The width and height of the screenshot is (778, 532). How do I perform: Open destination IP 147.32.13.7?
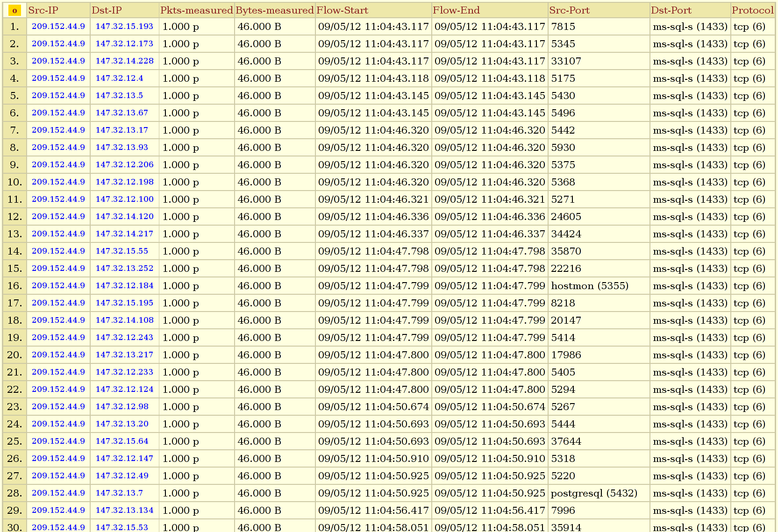click(119, 493)
